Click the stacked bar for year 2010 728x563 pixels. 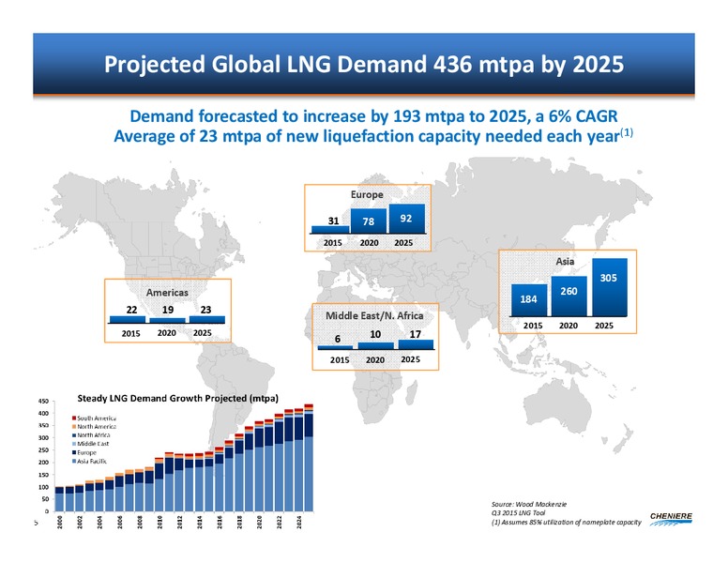point(159,483)
